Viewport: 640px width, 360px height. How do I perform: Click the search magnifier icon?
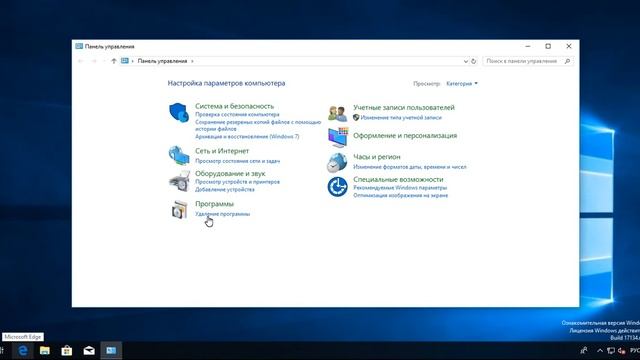567,61
